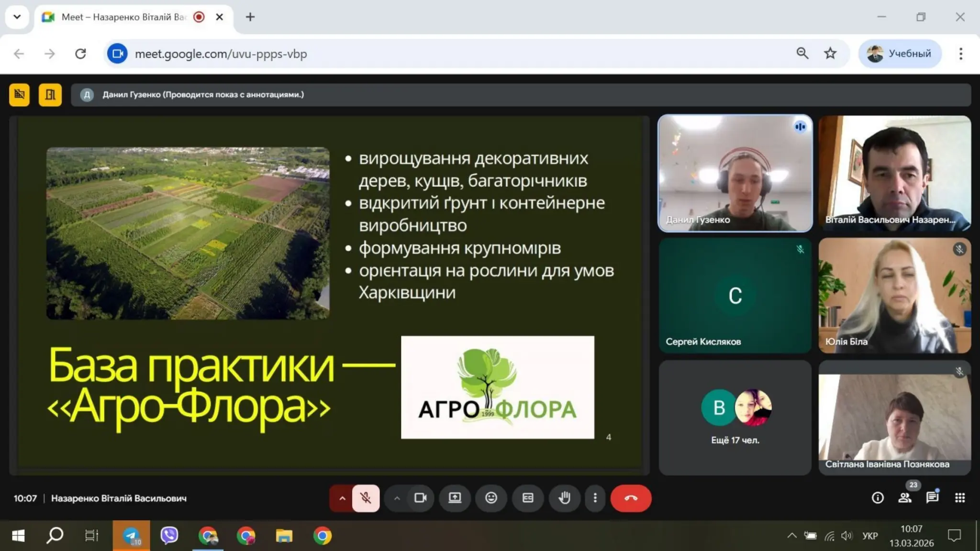This screenshot has width=980, height=551.
Task: Open Viber from the taskbar
Action: (x=169, y=536)
